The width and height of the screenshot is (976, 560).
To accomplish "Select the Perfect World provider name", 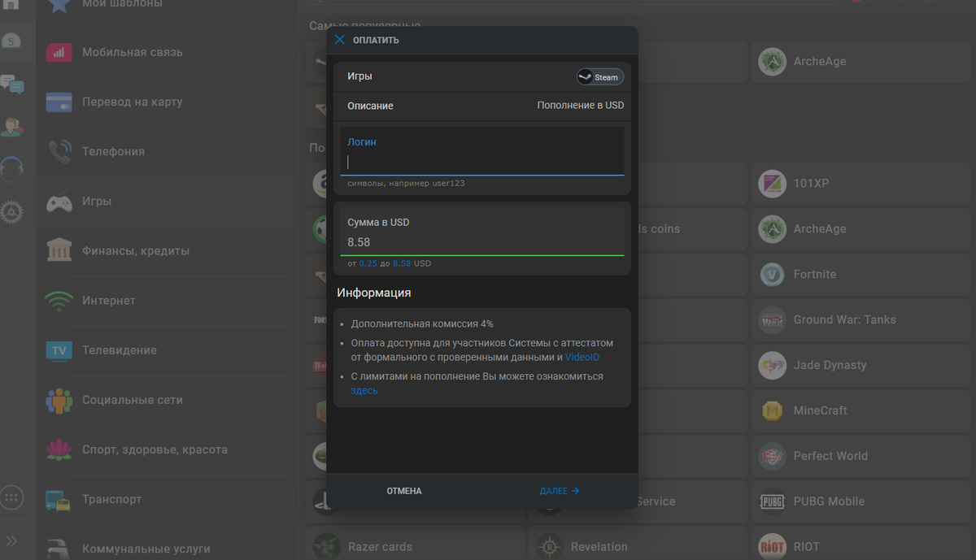I will pos(830,456).
